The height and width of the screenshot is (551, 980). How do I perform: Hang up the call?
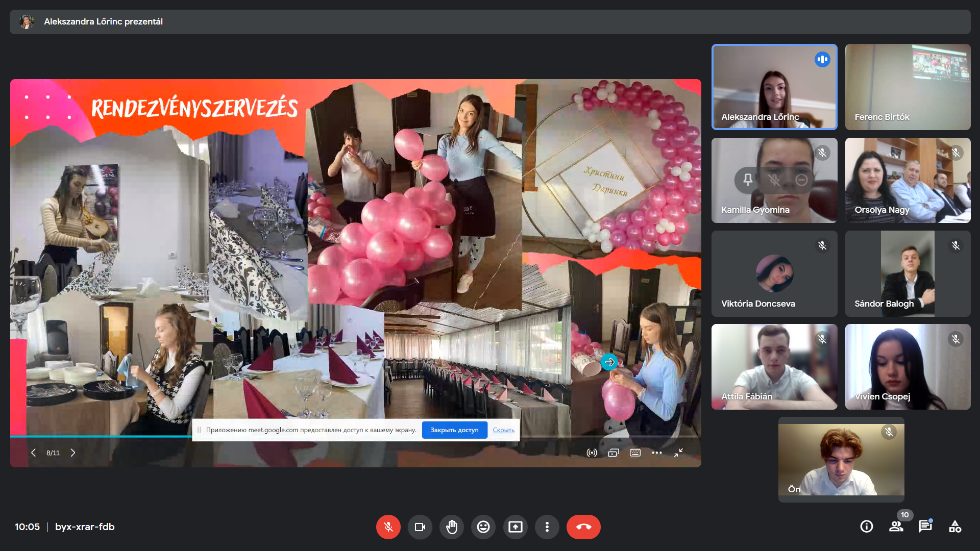pyautogui.click(x=583, y=527)
